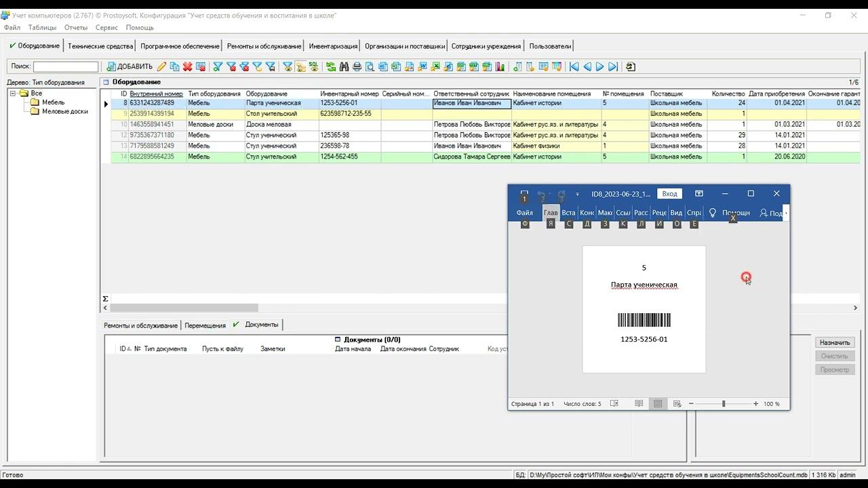Screen dimensions: 868x488
Task: Click the bar chart icon in toolbar
Action: pyautogui.click(x=500, y=66)
